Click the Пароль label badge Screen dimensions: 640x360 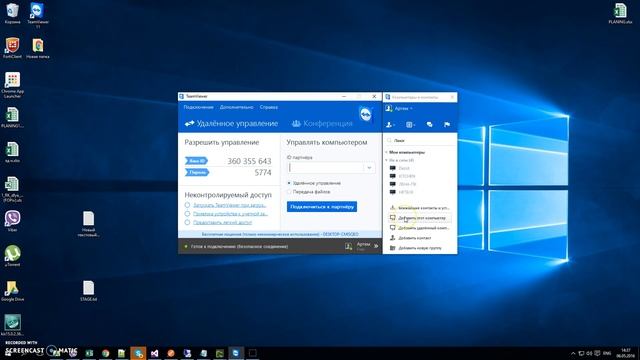pos(197,172)
